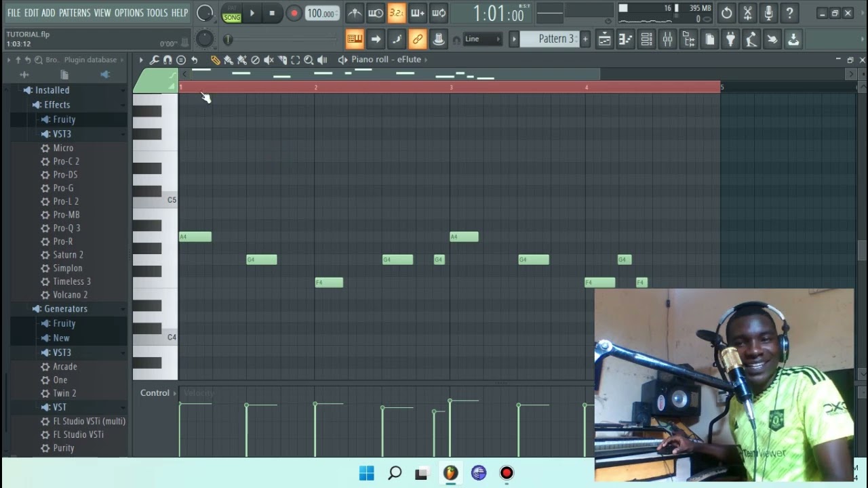Open the FILE menu
This screenshot has height=488, width=868.
14,13
